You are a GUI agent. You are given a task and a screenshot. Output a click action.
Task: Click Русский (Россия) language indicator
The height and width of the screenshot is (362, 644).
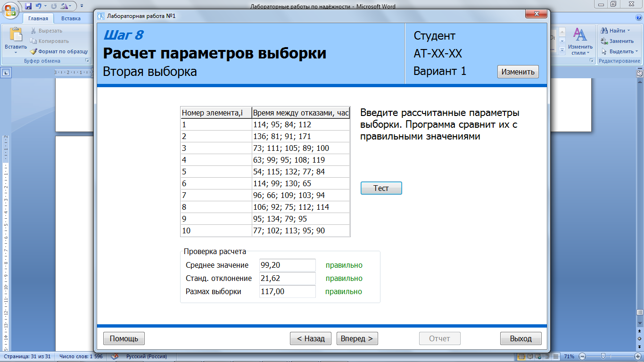point(147,357)
